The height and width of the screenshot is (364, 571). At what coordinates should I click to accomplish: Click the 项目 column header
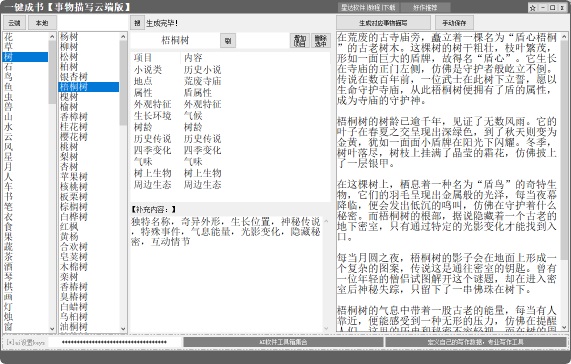click(143, 58)
